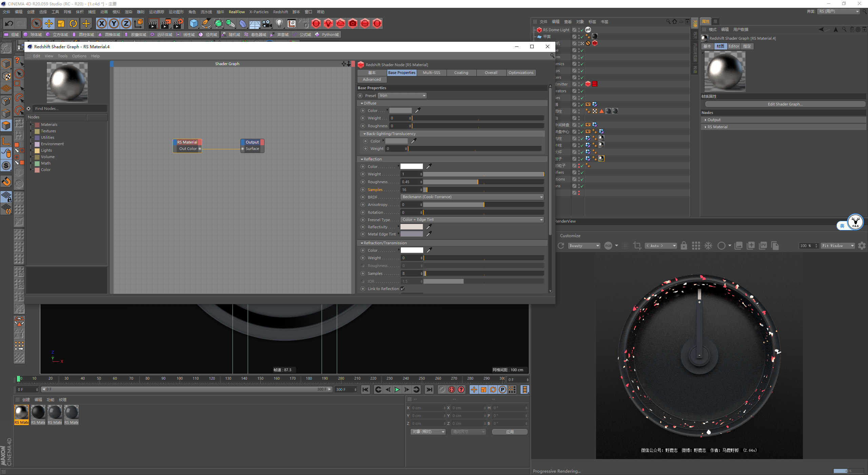Click the Edit Shader Graph button

[785, 104]
